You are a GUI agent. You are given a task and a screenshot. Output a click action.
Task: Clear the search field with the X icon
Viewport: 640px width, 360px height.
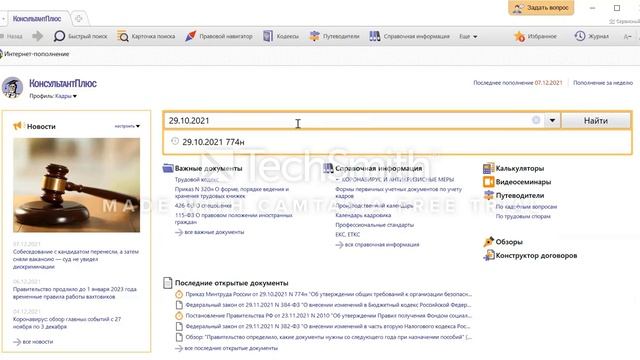tap(536, 120)
